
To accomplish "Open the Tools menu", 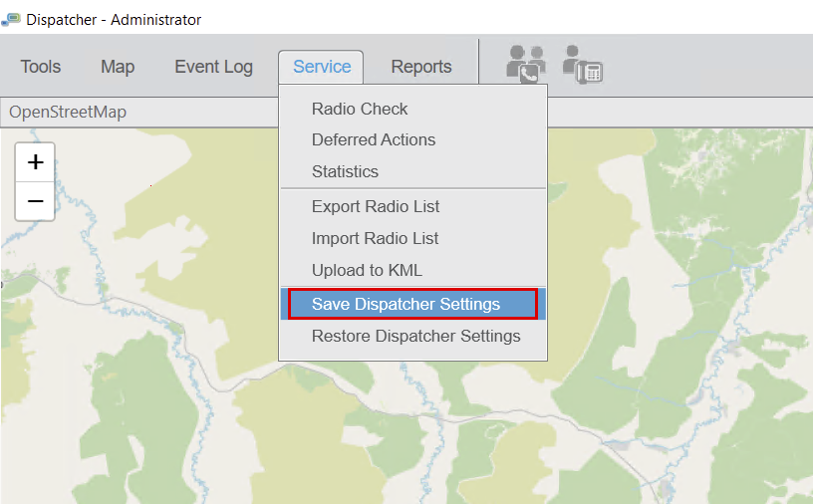I will pyautogui.click(x=41, y=67).
